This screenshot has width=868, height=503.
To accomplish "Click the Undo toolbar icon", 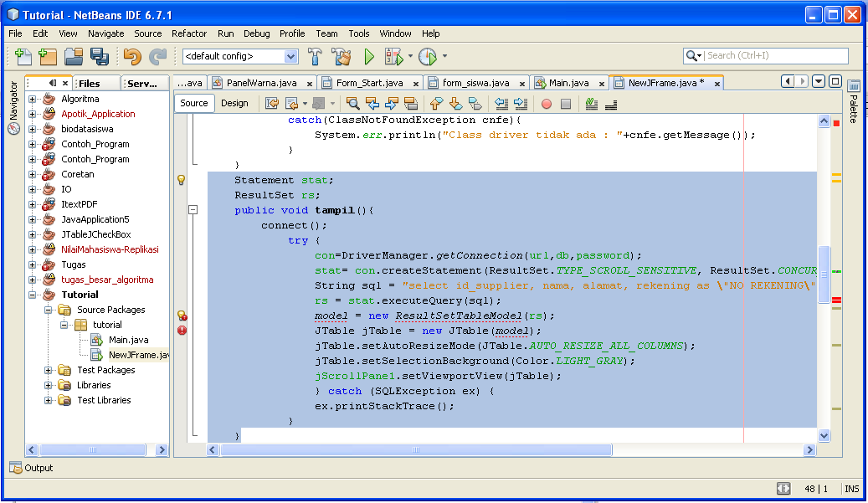I will point(132,56).
